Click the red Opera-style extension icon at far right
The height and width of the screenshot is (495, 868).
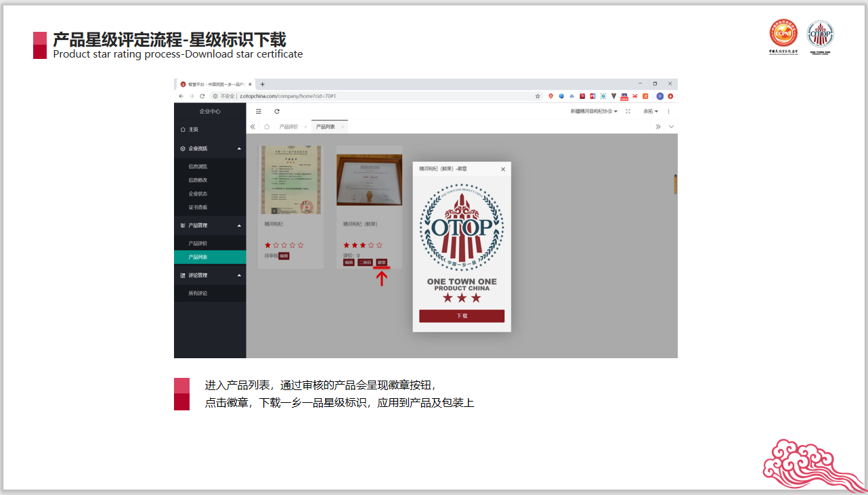coord(671,96)
